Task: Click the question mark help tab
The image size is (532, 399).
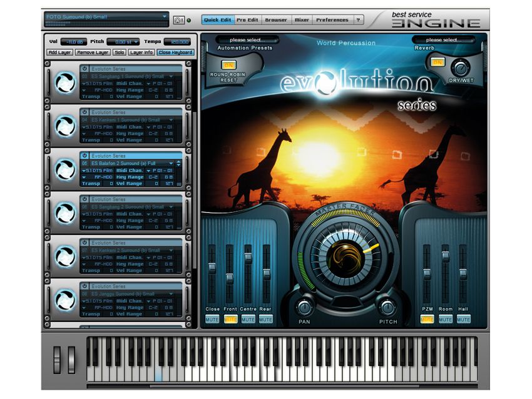Action: [358, 20]
